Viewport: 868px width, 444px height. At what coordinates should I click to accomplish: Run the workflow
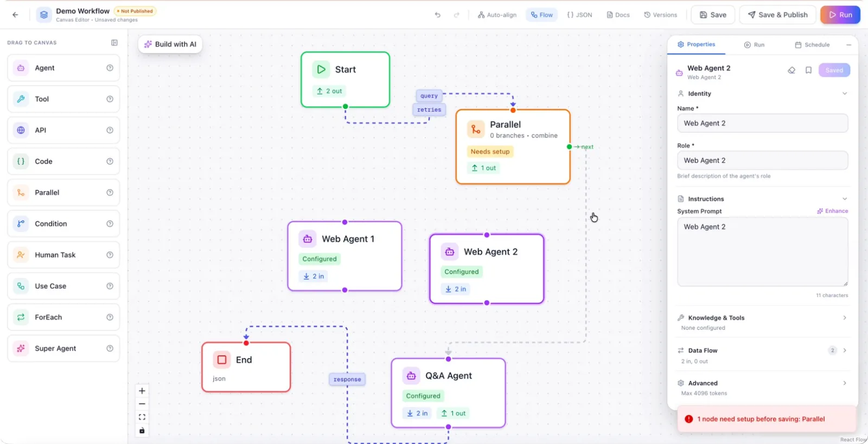840,15
